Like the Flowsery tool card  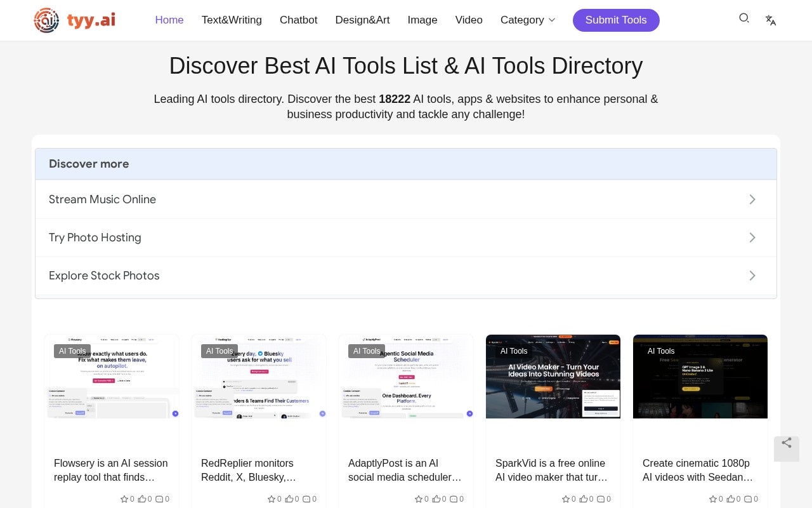pos(141,499)
